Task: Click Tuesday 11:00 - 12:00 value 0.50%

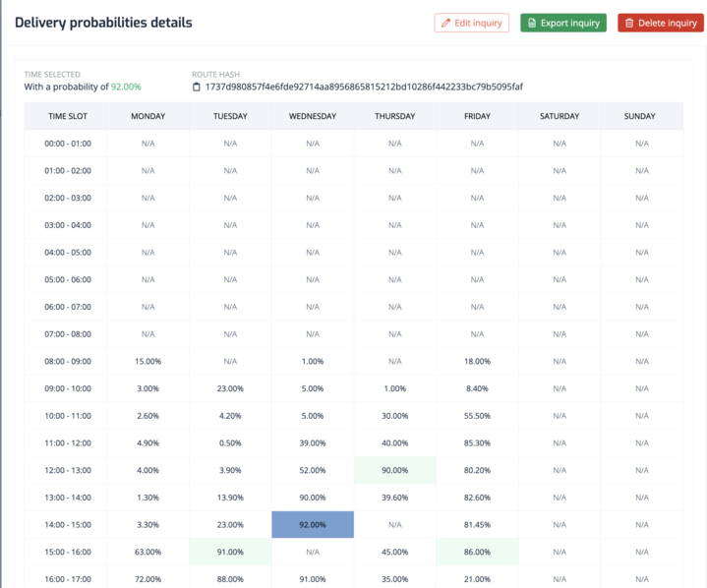Action: point(230,443)
